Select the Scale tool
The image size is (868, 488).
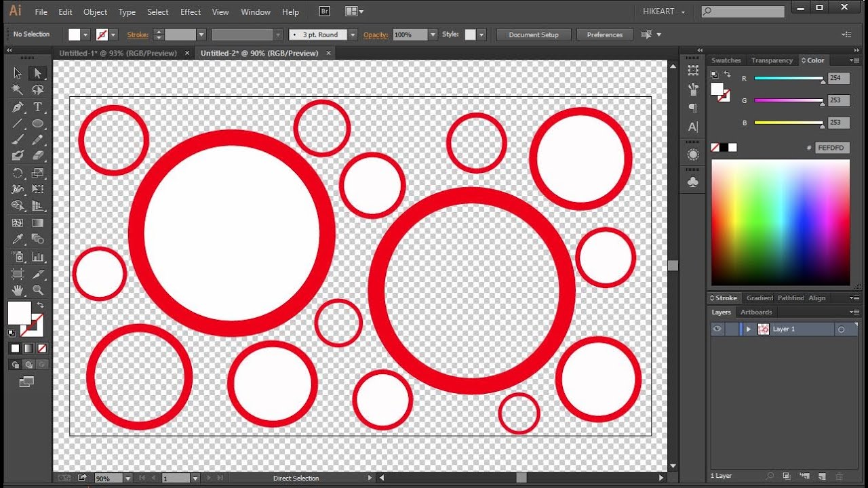(x=37, y=174)
